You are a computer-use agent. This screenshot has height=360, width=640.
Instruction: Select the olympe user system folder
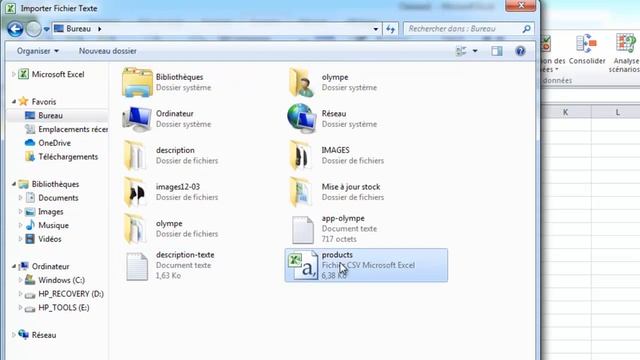tap(333, 82)
